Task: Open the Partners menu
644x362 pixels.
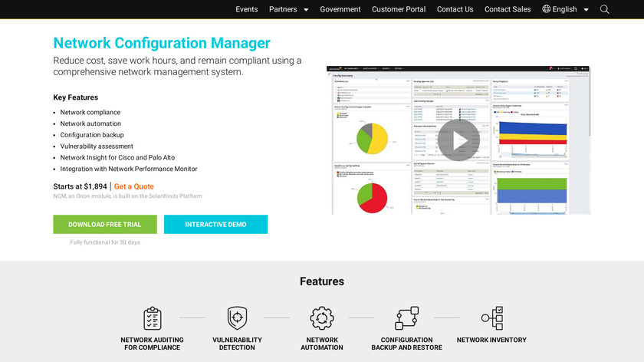Action: tap(283, 9)
